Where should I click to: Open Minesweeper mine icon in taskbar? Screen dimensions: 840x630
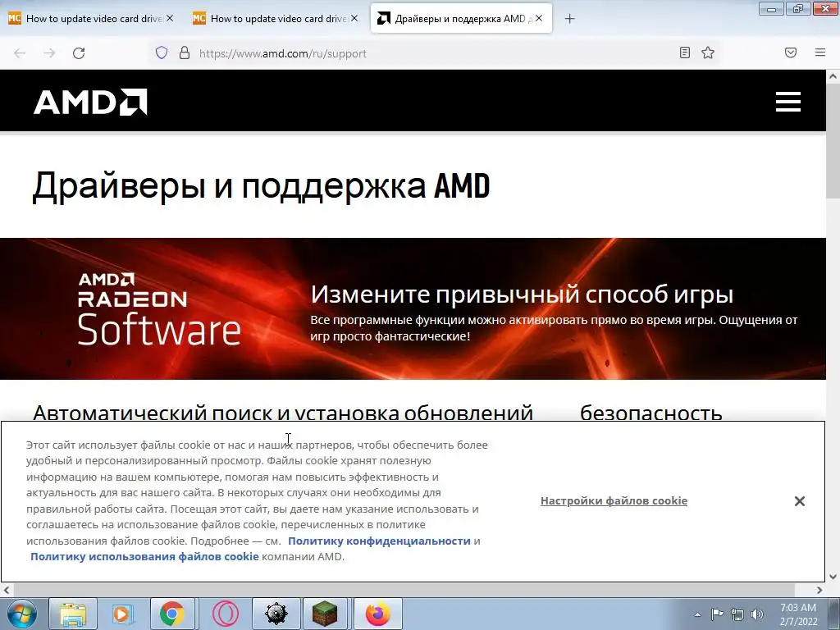(x=276, y=614)
